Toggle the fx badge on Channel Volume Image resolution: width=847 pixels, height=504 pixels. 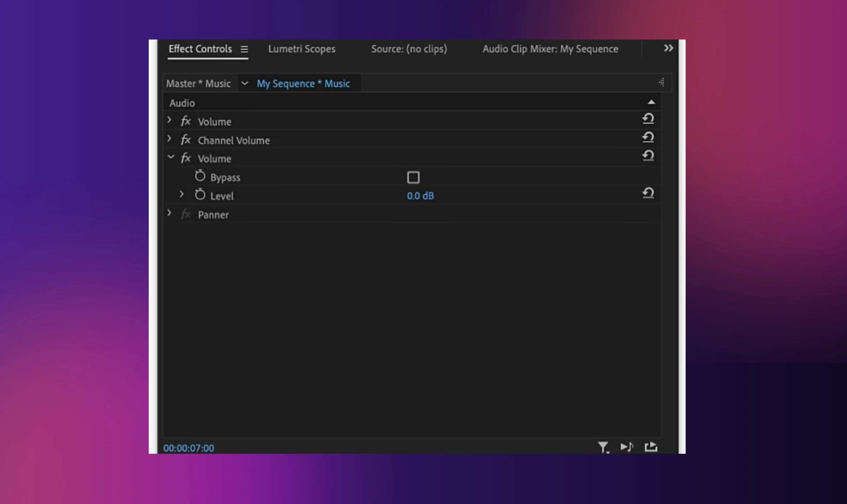(186, 140)
